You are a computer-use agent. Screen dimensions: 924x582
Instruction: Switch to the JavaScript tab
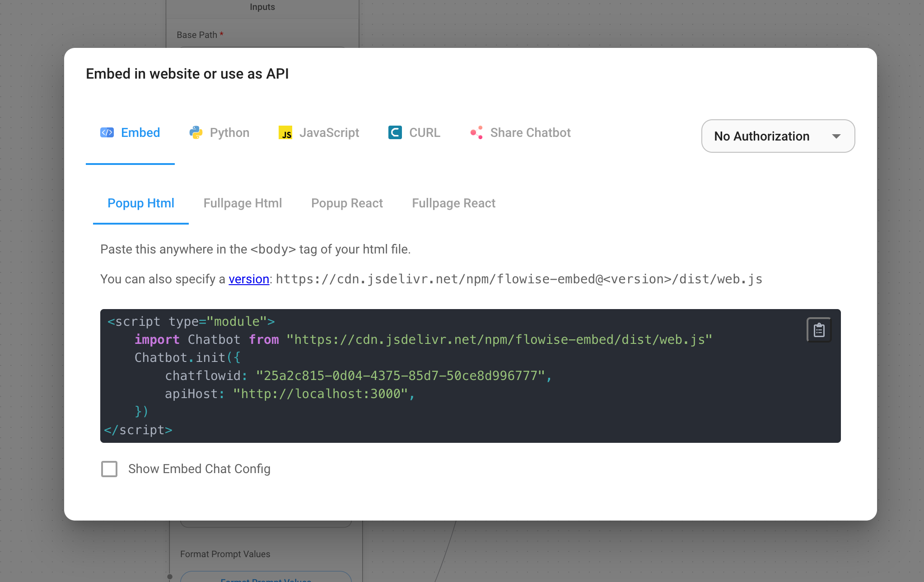pyautogui.click(x=319, y=132)
